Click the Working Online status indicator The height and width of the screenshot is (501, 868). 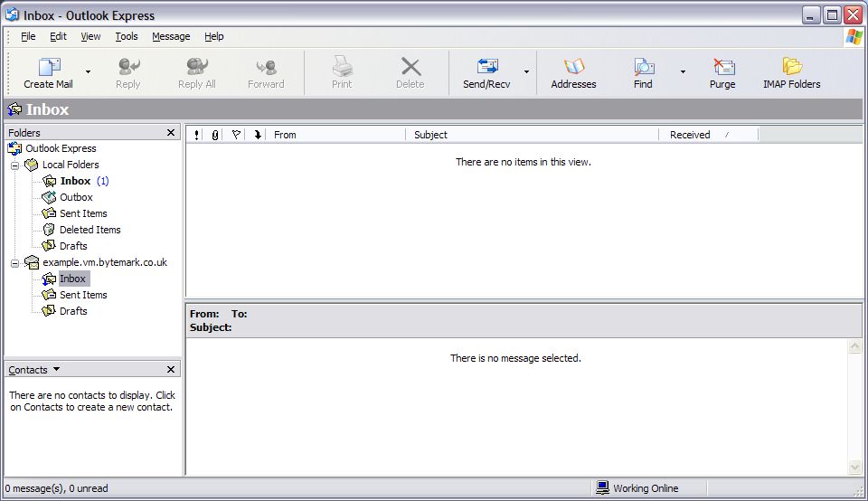point(637,488)
